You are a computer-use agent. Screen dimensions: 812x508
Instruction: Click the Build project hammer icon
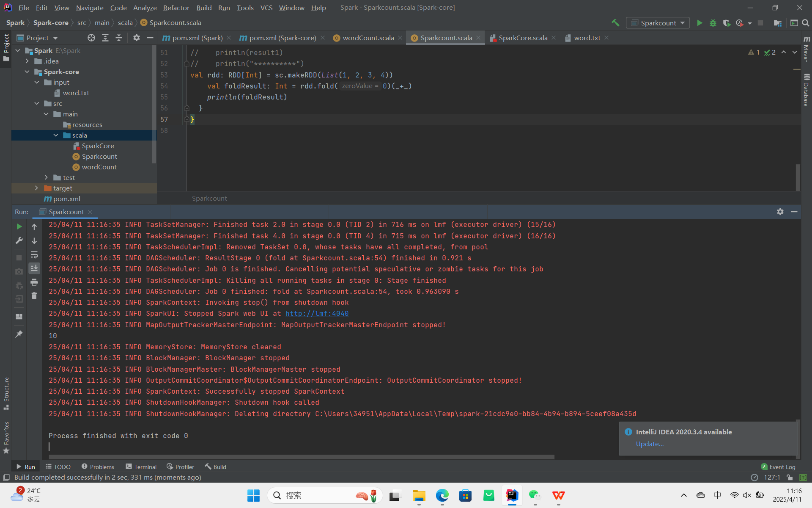[x=615, y=23]
